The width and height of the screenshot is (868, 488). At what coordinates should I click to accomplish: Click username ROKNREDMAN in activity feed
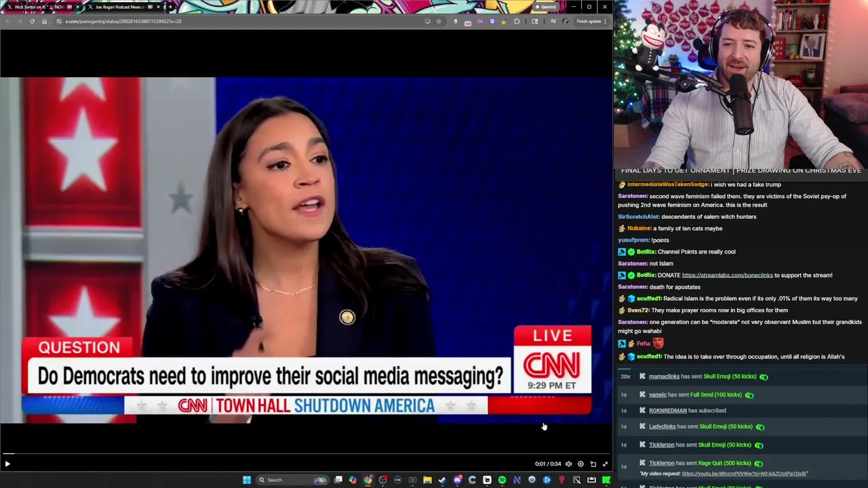tap(668, 411)
